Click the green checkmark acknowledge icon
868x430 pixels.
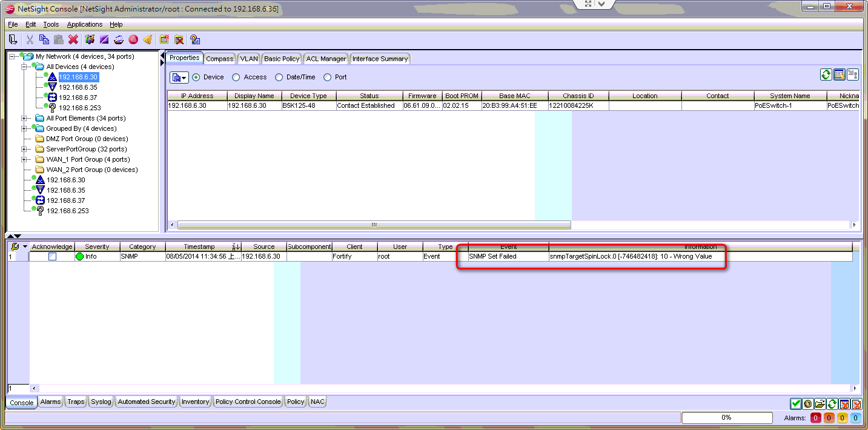(x=796, y=404)
